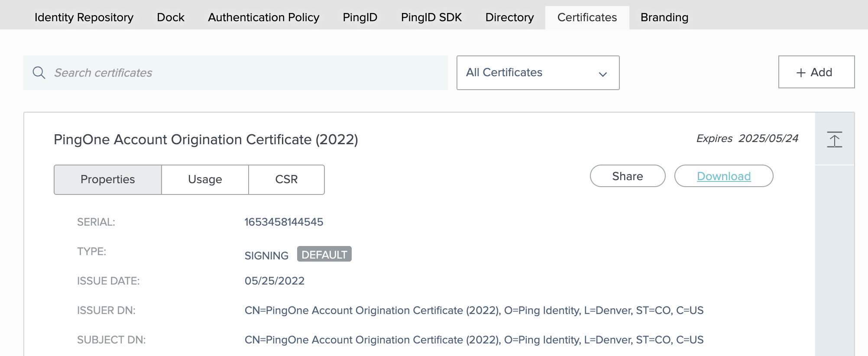Select the Certificates tab
The height and width of the screenshot is (356, 868).
[x=587, y=17]
